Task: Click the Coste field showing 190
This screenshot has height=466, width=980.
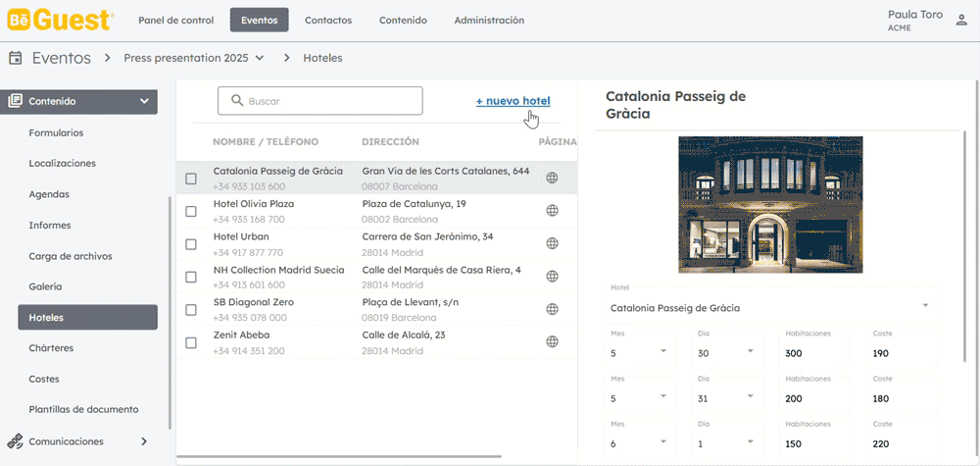Action: pos(903,350)
